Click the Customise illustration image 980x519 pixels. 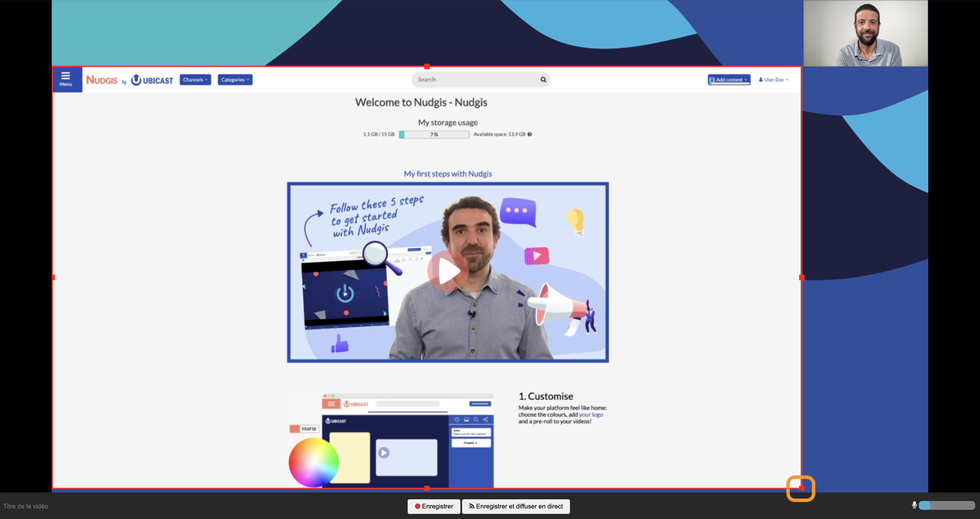click(391, 440)
